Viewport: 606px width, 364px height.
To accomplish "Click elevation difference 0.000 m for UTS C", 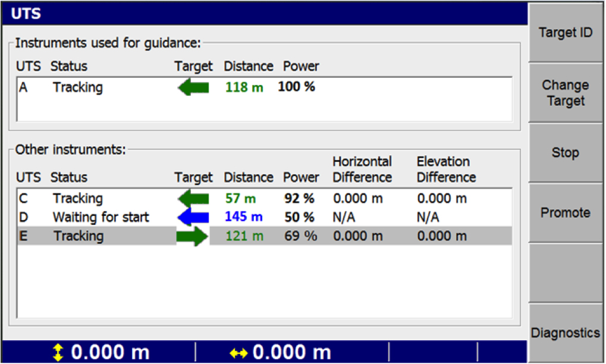I will point(442,199).
